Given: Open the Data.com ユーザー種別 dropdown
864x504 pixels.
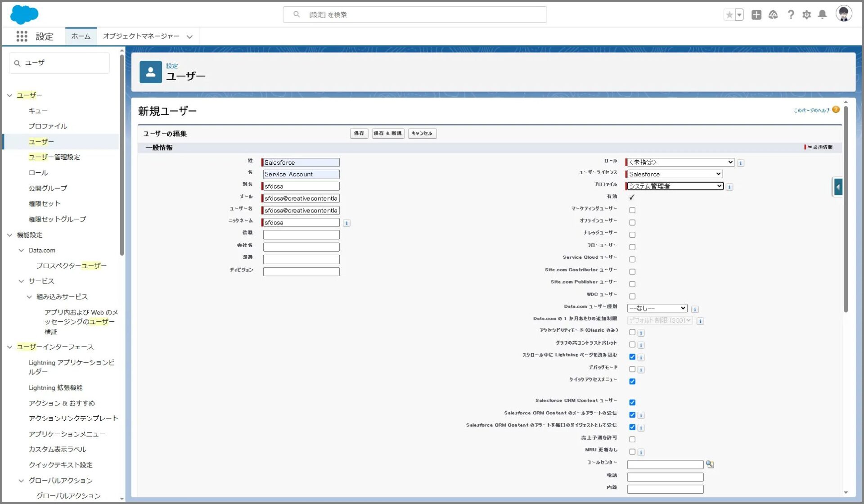Looking at the screenshot, I should click(x=657, y=308).
